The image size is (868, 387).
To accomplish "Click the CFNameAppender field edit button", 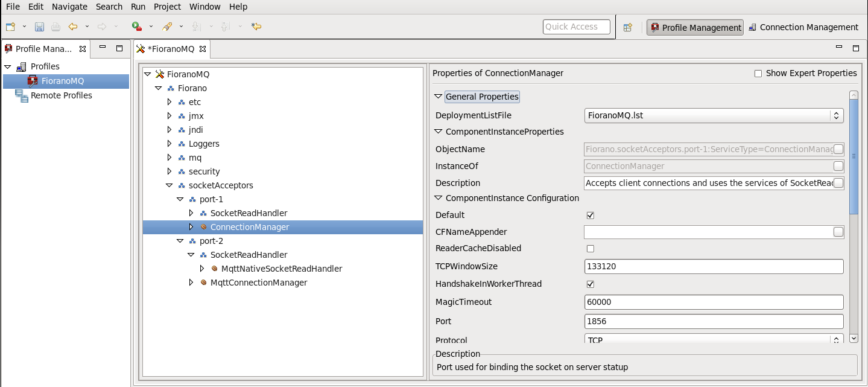I will click(838, 232).
